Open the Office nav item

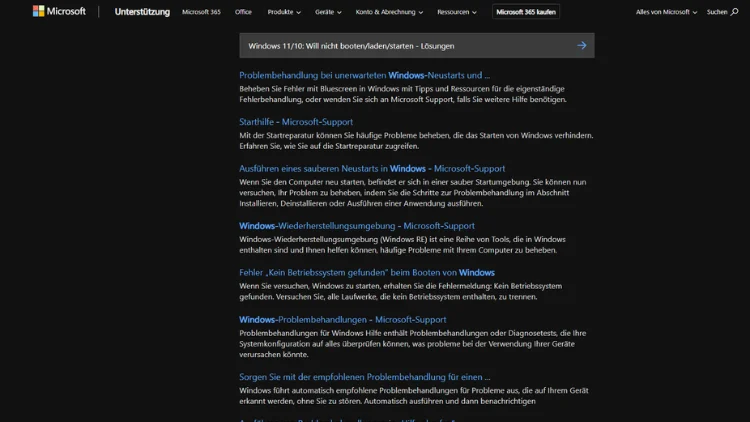tap(243, 12)
